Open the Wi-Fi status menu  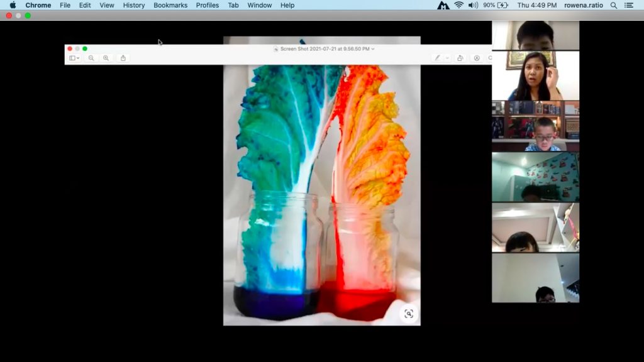point(458,5)
